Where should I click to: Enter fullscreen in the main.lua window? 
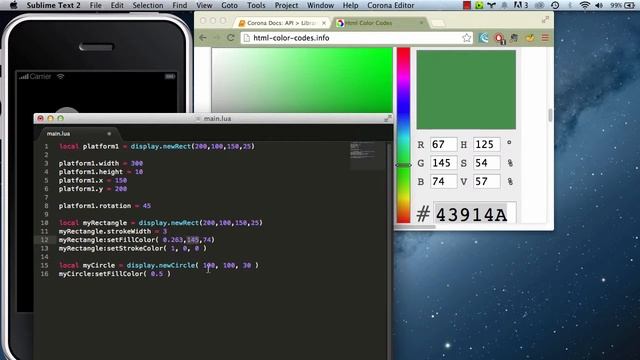pyautogui.click(x=387, y=118)
